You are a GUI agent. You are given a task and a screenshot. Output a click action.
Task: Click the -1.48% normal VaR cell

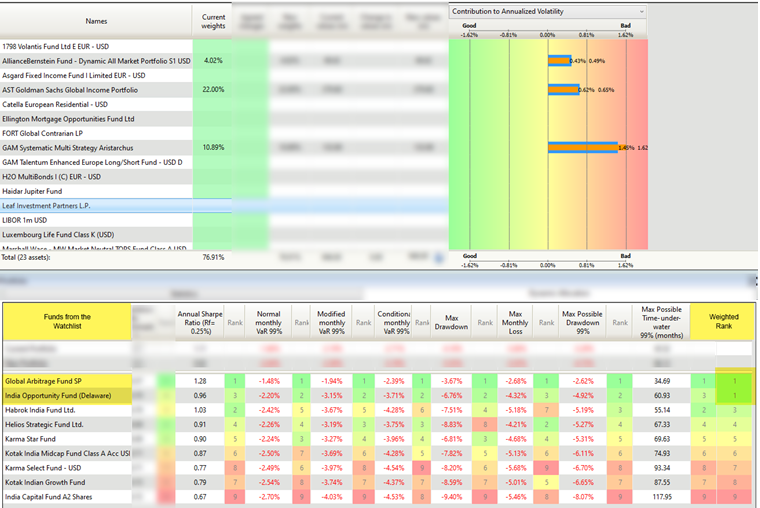tap(269, 381)
